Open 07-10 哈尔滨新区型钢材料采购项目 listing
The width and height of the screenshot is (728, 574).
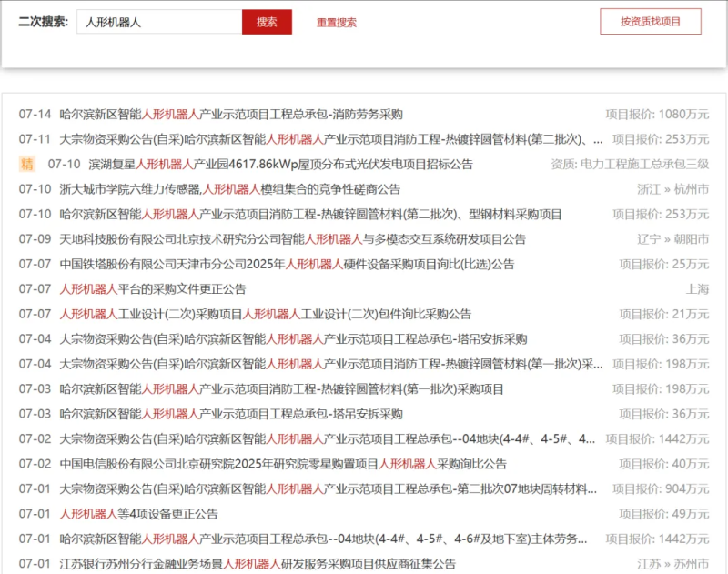310,215
